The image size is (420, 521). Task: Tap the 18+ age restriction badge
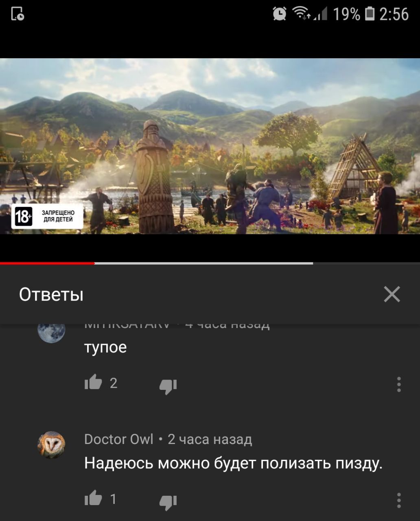pyautogui.click(x=47, y=216)
